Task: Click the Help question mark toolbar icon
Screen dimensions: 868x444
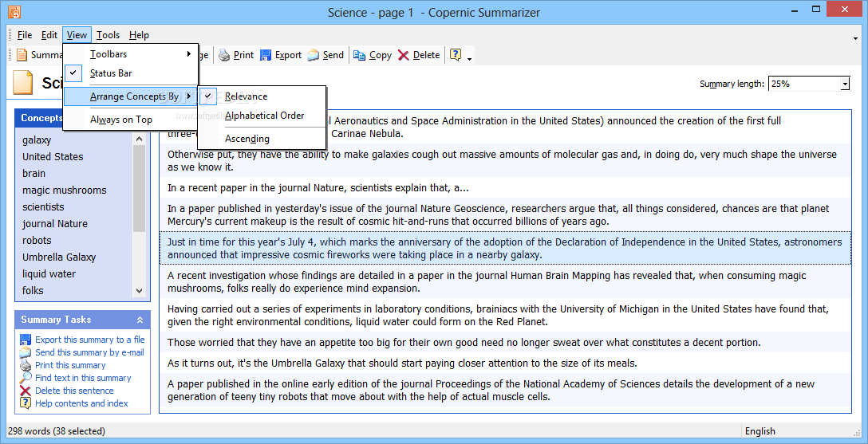Action: [456, 55]
